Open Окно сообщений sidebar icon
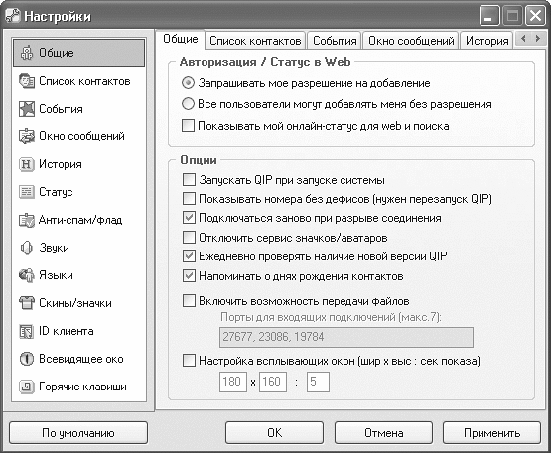 (27, 136)
